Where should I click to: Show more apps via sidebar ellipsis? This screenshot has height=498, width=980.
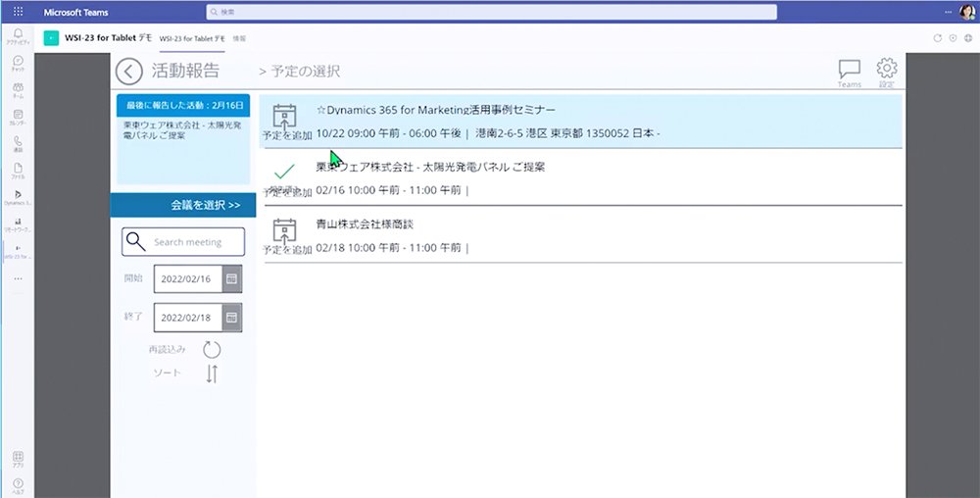tap(18, 278)
